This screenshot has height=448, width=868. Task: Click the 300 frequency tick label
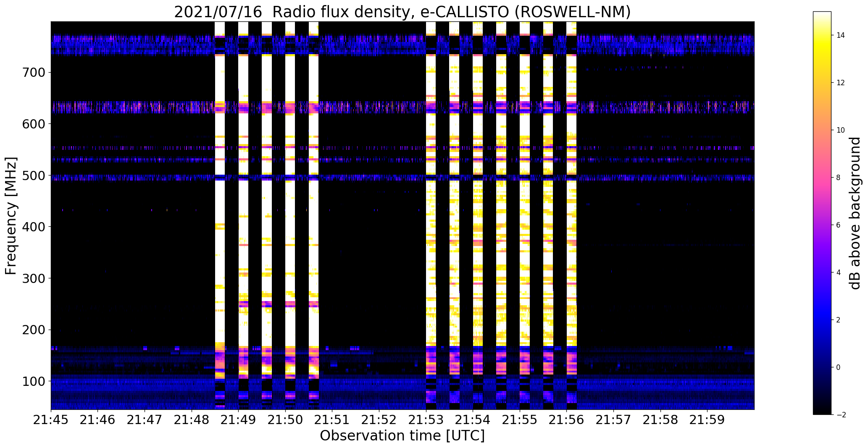coord(33,278)
